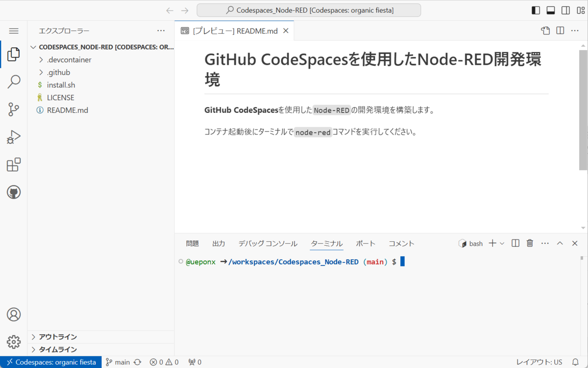
Task: Click the editor vertical scrollbar thumb
Action: click(x=583, y=110)
